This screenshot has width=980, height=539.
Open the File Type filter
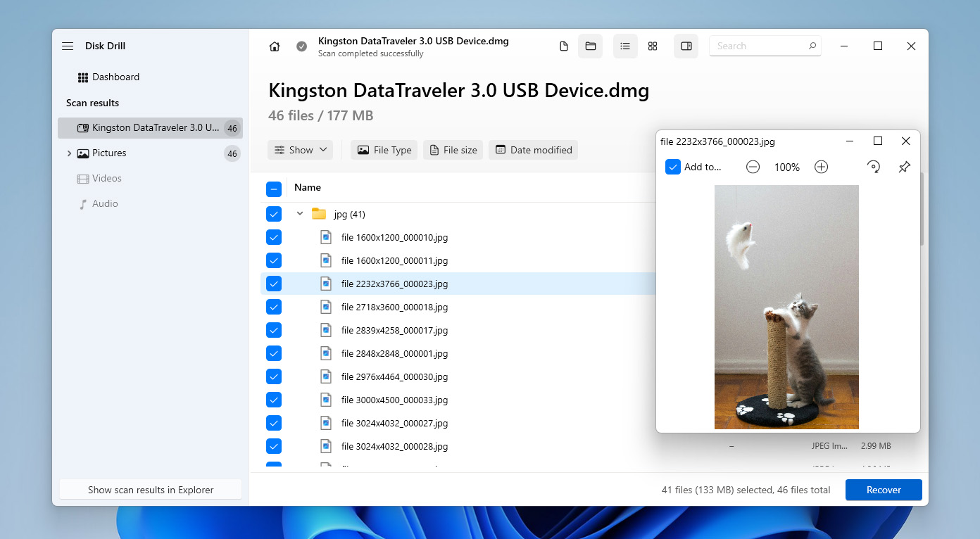pyautogui.click(x=384, y=150)
